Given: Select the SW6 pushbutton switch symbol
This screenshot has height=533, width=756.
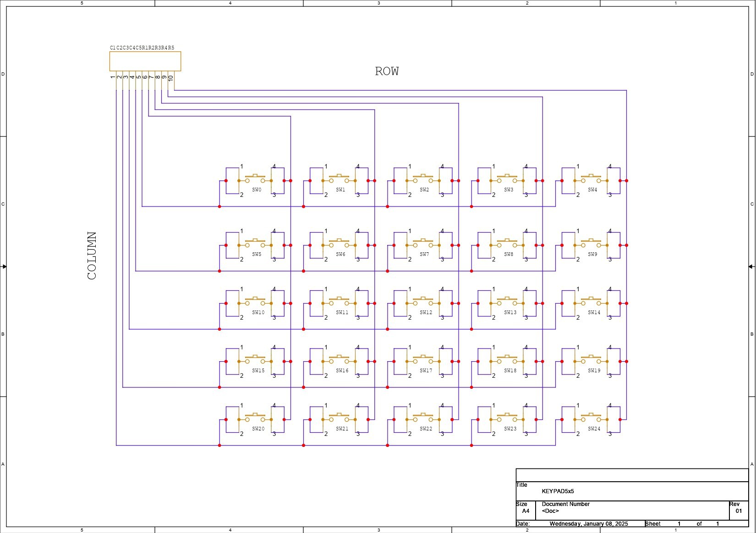Looking at the screenshot, I should click(x=339, y=245).
